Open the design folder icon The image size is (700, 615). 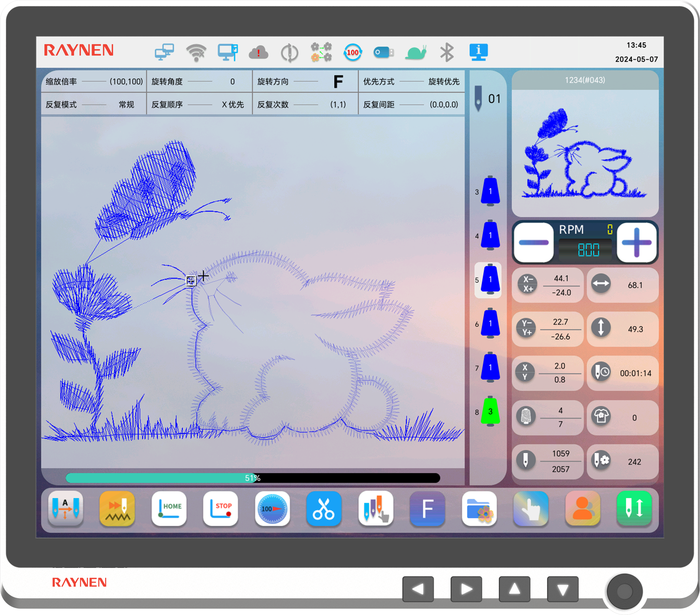(479, 509)
